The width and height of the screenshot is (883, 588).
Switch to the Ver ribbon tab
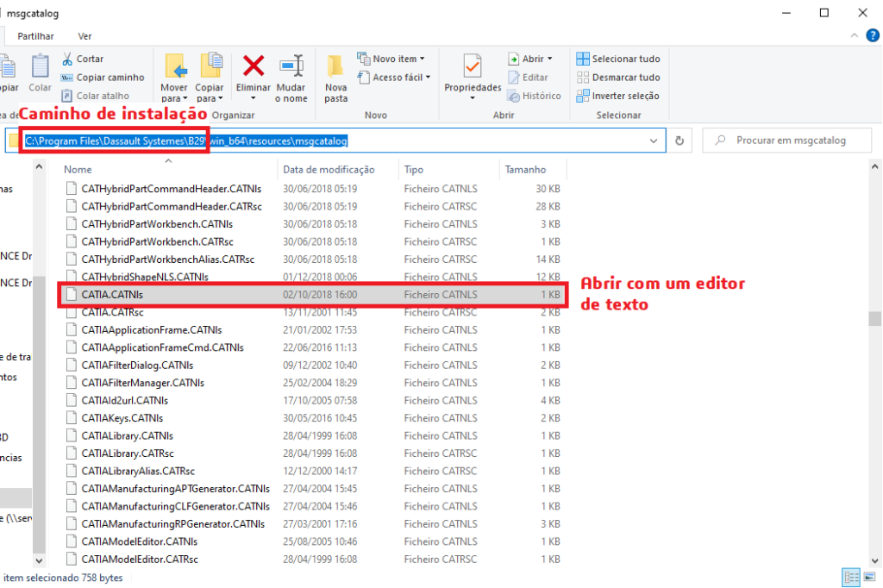coord(85,36)
